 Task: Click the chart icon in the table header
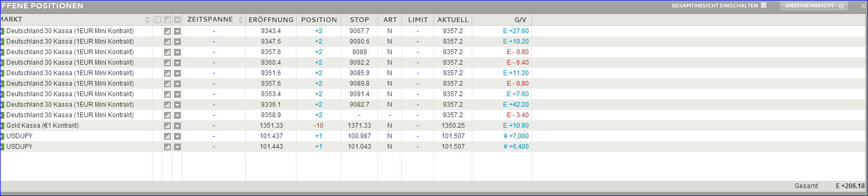(x=167, y=19)
